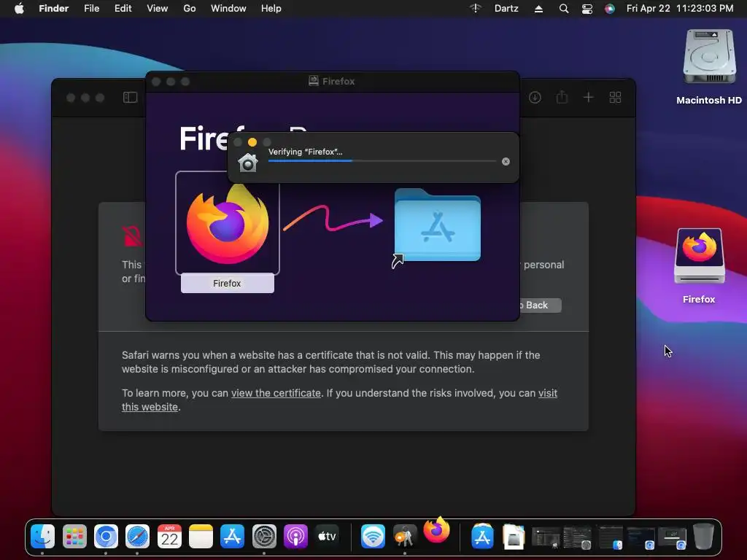Screen dimensions: 747x560
Task: Cancel the Verifying Firefox progress
Action: click(x=506, y=161)
